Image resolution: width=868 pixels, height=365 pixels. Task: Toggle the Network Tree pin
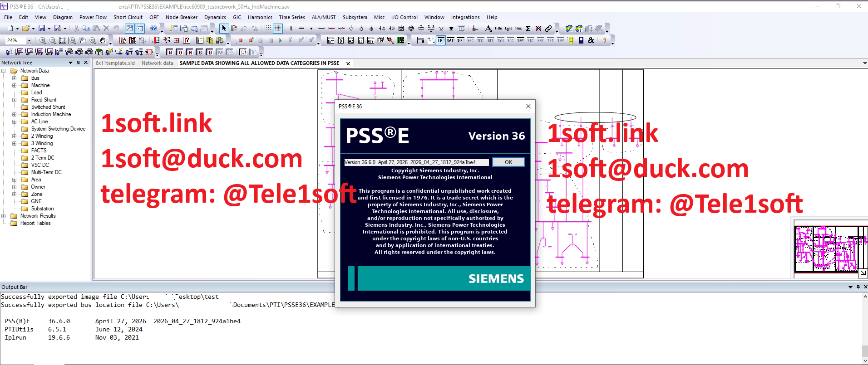(x=78, y=63)
